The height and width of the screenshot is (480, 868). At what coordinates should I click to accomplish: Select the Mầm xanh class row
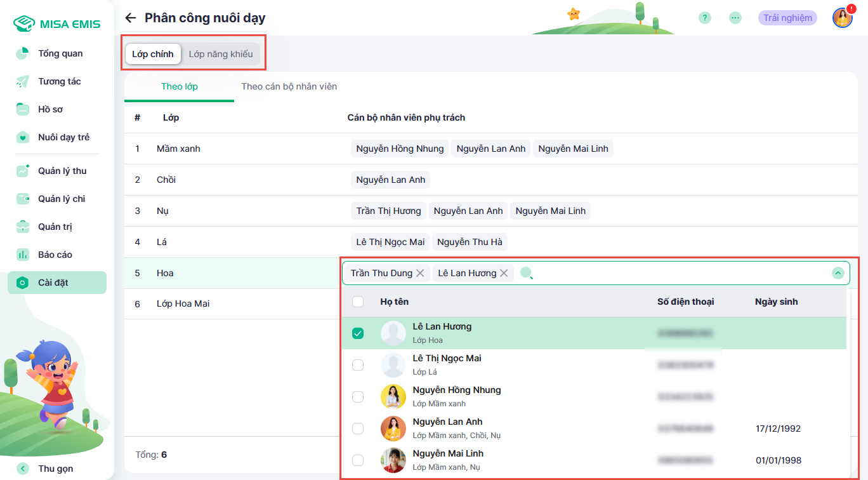(178, 149)
